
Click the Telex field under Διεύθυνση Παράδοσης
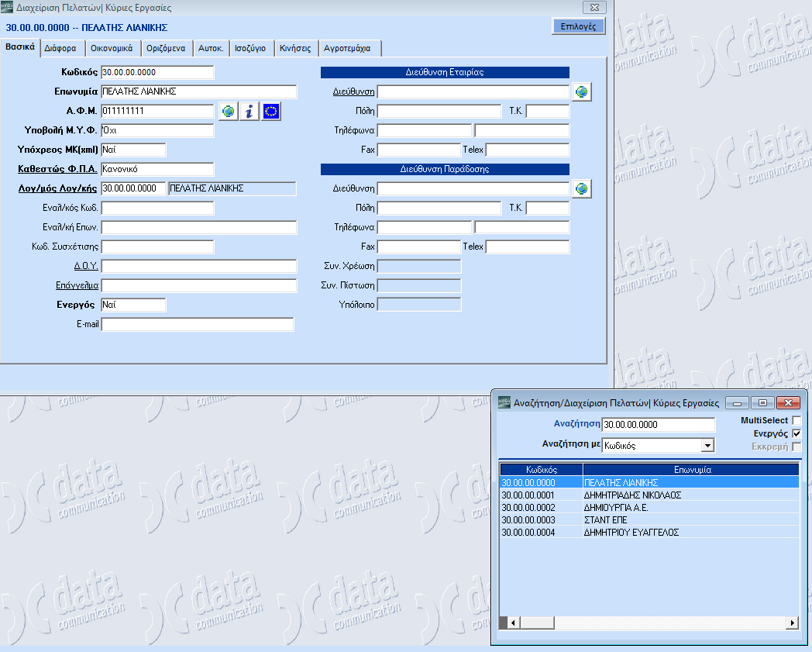click(527, 247)
